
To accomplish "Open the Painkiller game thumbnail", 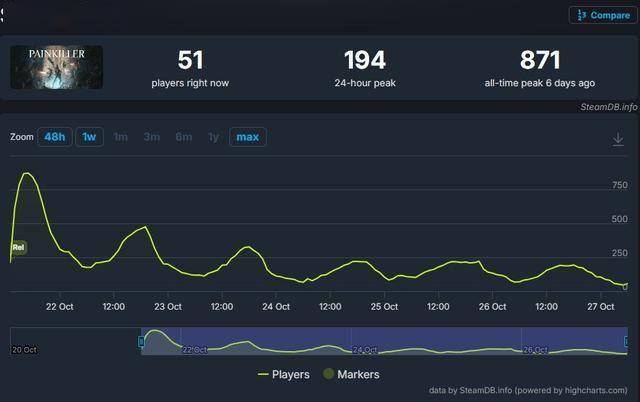I will pos(56,67).
